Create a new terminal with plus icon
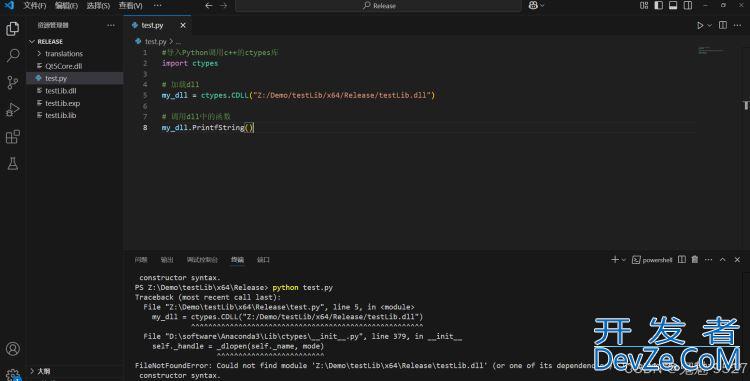Screen dimensions: 750x381 point(615,260)
